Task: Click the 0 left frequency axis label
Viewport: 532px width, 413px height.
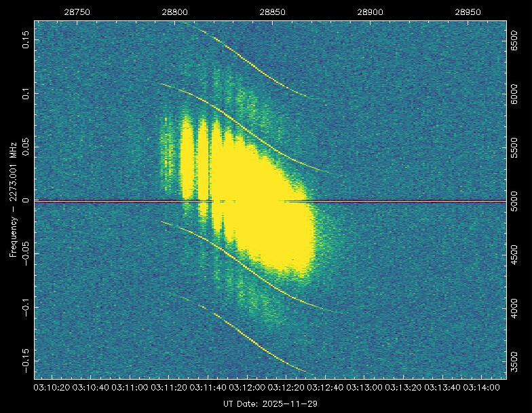Action: point(26,200)
